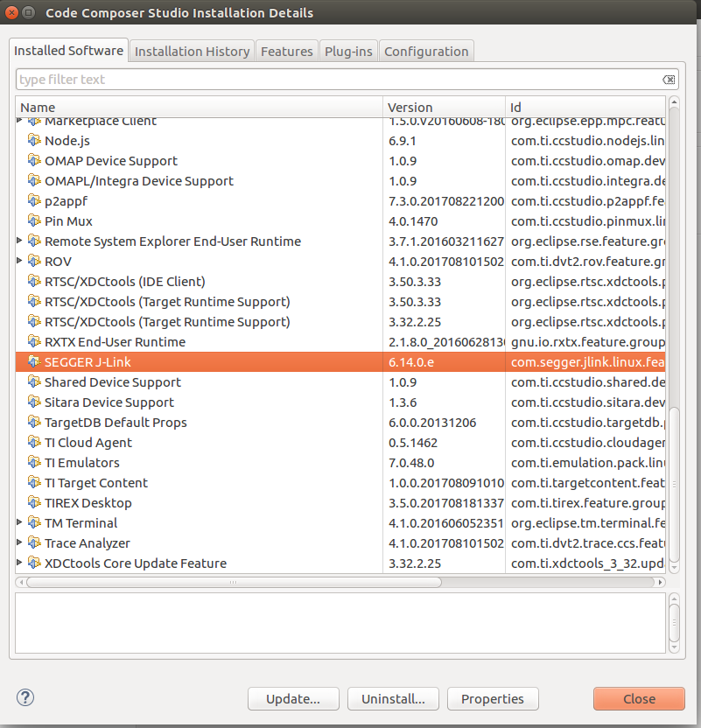Click the RTSC/XDCtools IDE Client icon

coord(34,280)
